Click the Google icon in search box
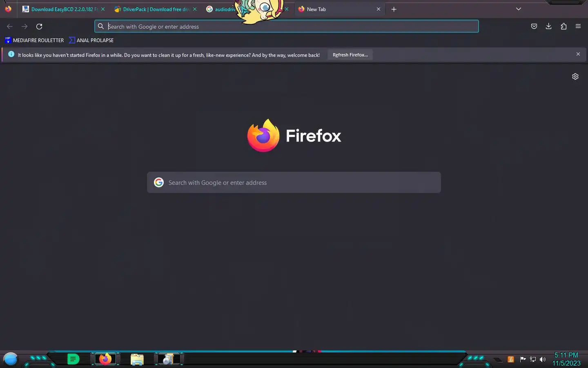The image size is (588, 368). pos(159,182)
